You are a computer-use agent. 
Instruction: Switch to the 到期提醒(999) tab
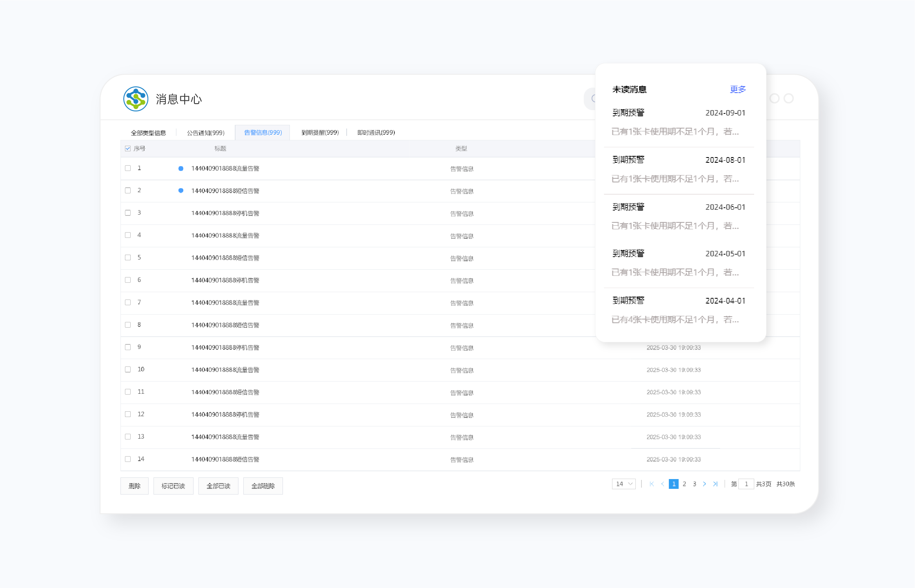320,133
